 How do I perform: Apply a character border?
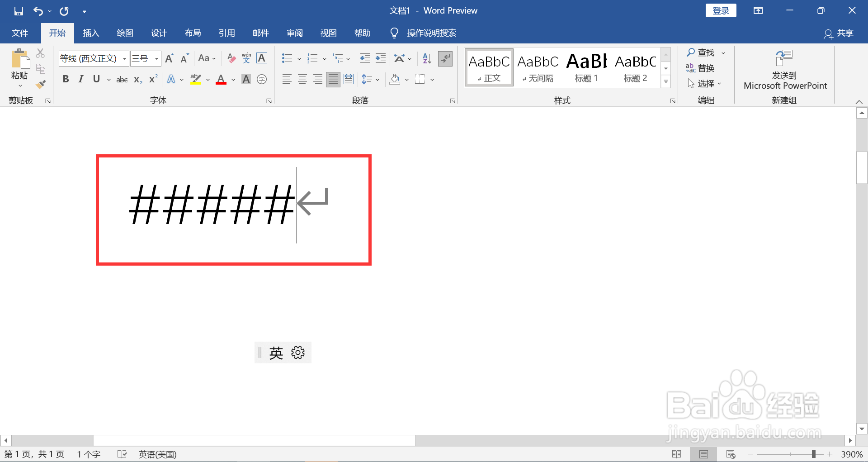pyautogui.click(x=262, y=58)
